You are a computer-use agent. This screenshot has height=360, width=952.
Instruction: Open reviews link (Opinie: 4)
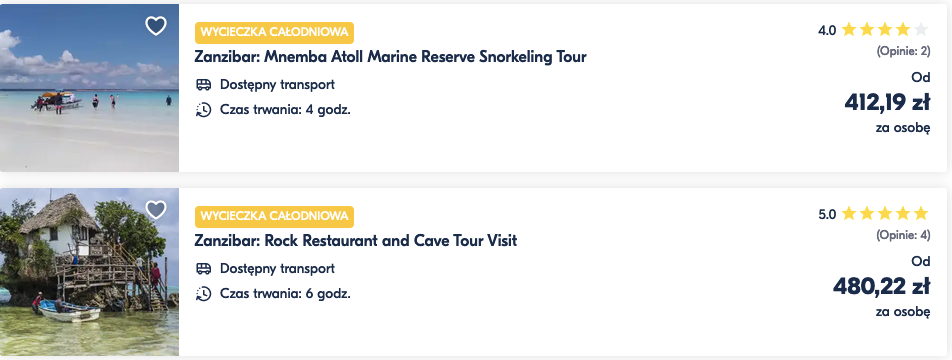click(903, 236)
